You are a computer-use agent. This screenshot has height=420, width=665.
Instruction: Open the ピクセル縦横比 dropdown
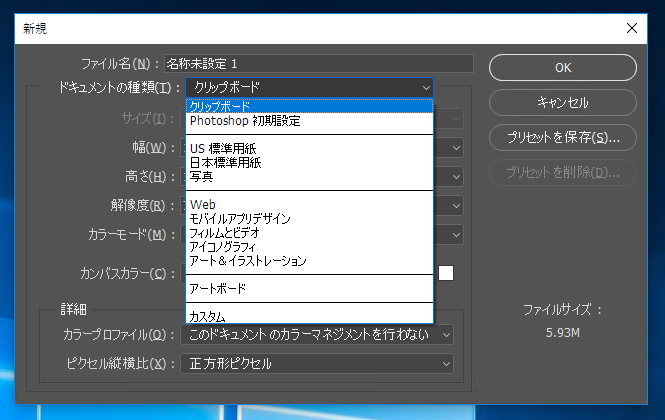tap(317, 364)
